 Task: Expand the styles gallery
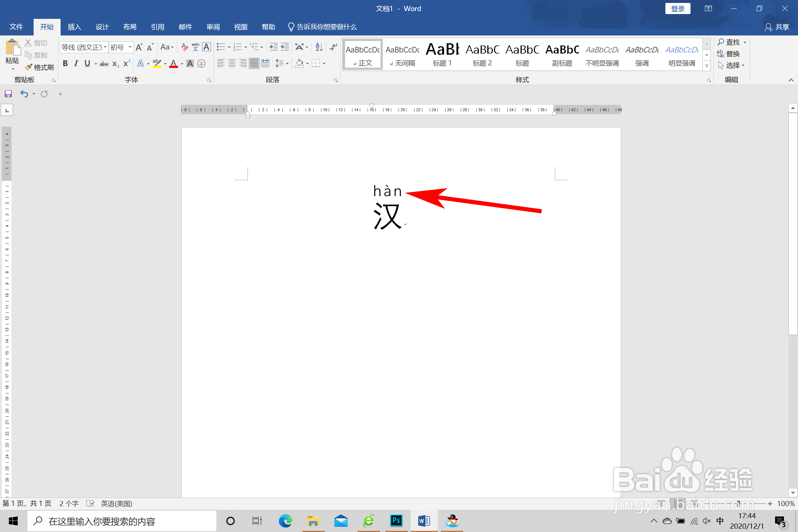click(707, 66)
